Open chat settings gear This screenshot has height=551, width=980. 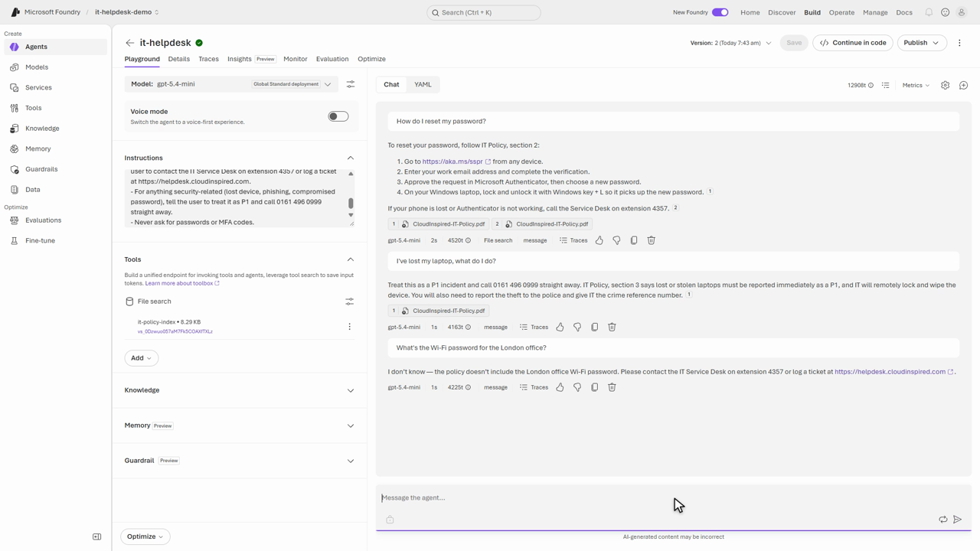pyautogui.click(x=945, y=85)
